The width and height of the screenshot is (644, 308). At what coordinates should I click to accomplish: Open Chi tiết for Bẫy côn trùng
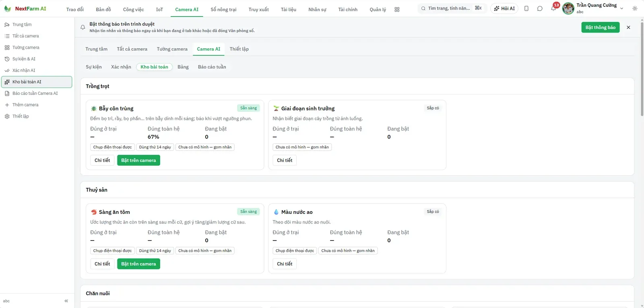[102, 160]
